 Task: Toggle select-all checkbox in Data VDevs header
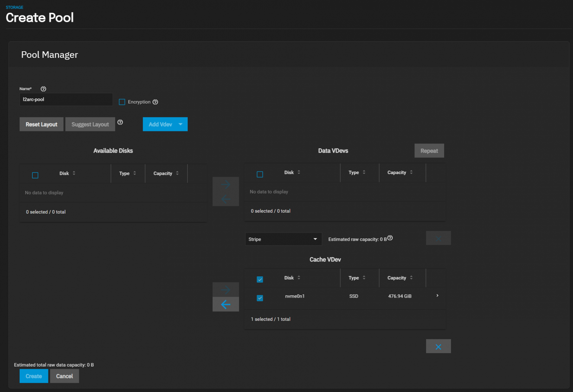click(x=260, y=174)
